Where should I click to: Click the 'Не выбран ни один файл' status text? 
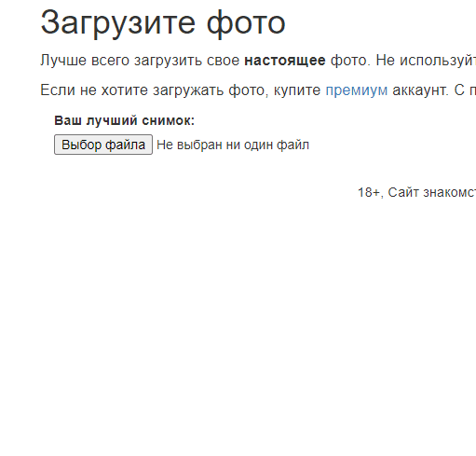pyautogui.click(x=233, y=145)
